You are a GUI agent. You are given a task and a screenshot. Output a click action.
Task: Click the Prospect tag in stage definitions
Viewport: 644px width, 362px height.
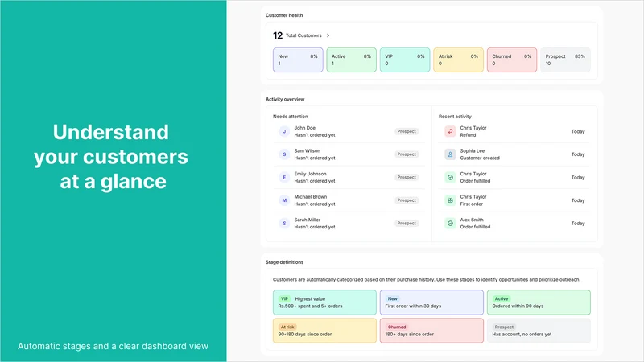point(504,327)
